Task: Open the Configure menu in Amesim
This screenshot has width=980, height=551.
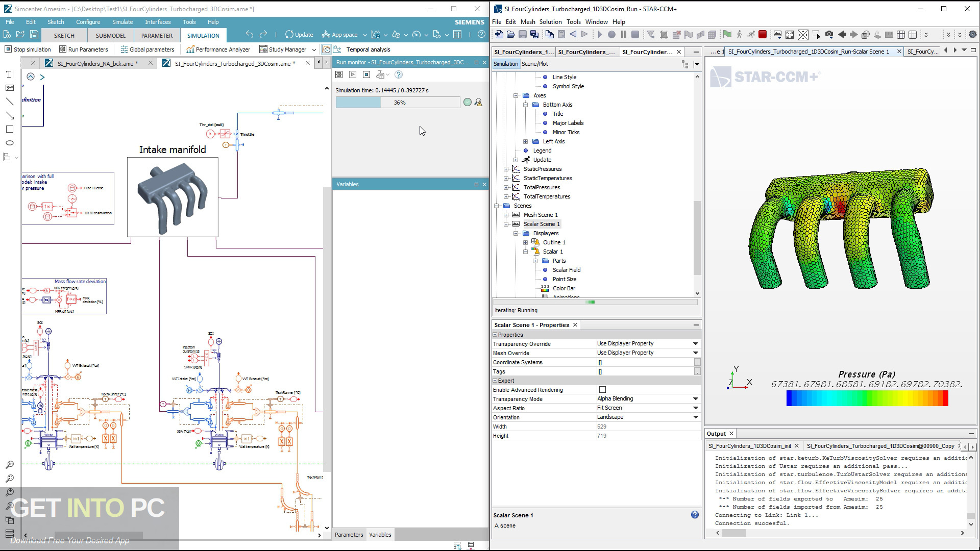Action: (x=88, y=22)
